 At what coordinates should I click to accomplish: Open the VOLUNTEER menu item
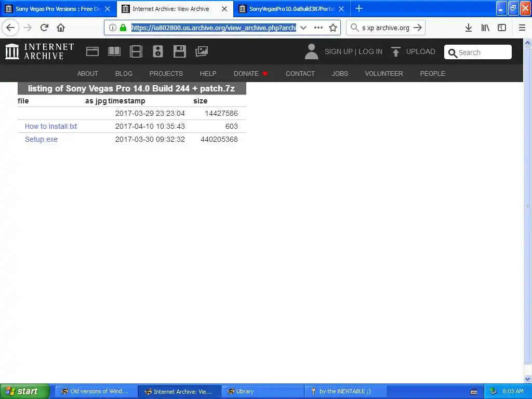coord(384,74)
